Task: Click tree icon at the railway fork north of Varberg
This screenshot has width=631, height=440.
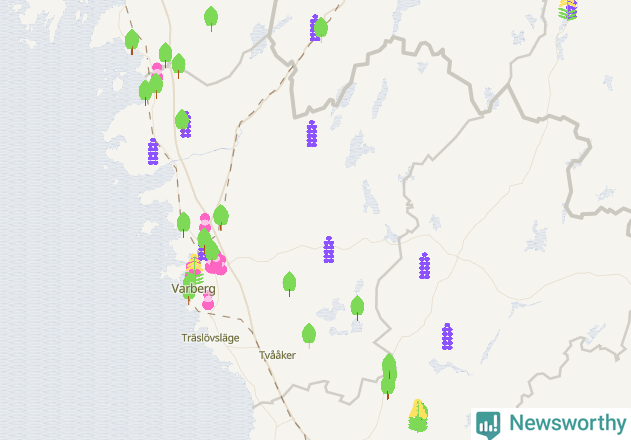Action: pos(221,217)
